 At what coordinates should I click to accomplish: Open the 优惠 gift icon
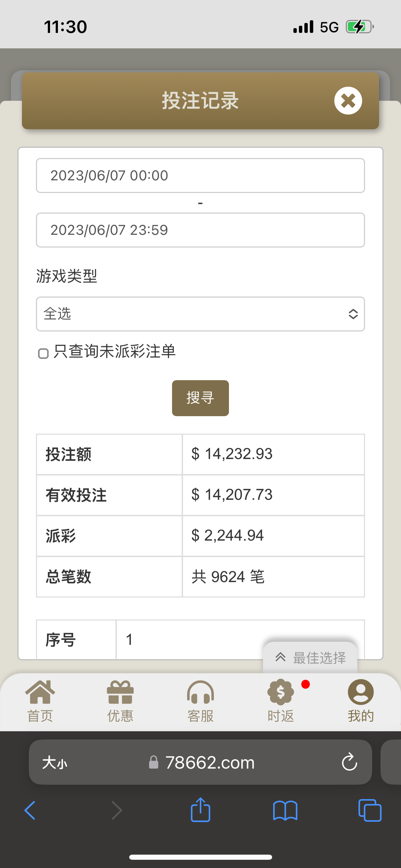click(120, 692)
